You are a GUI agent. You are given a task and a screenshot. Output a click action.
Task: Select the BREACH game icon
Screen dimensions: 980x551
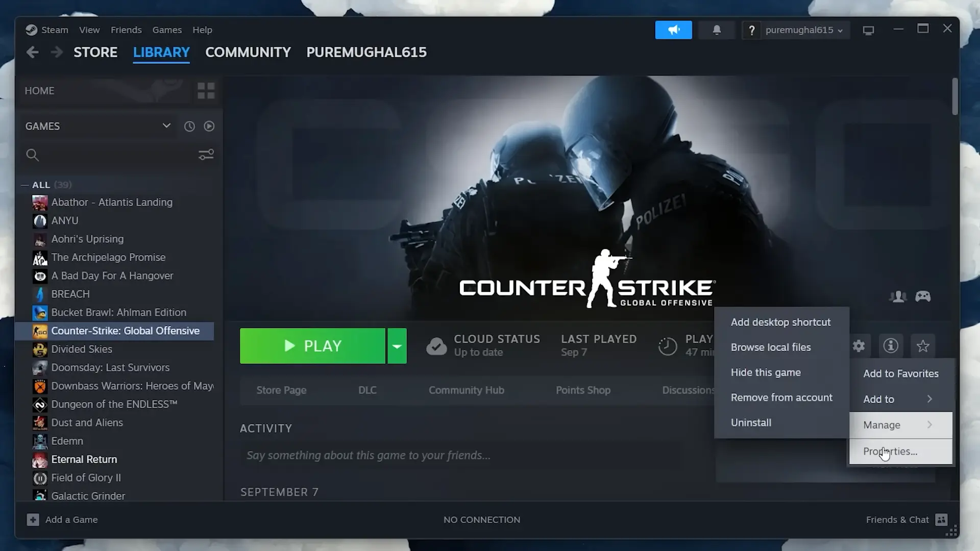pos(40,294)
